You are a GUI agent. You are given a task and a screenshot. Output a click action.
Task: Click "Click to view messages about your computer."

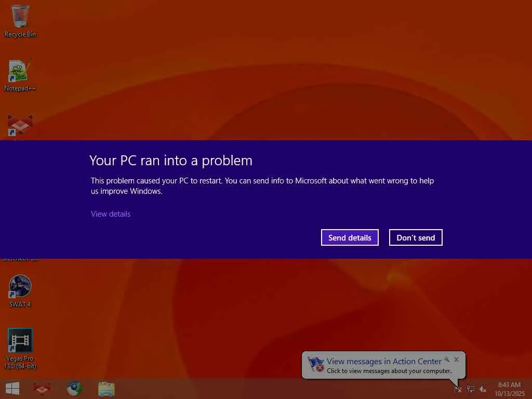[389, 371]
